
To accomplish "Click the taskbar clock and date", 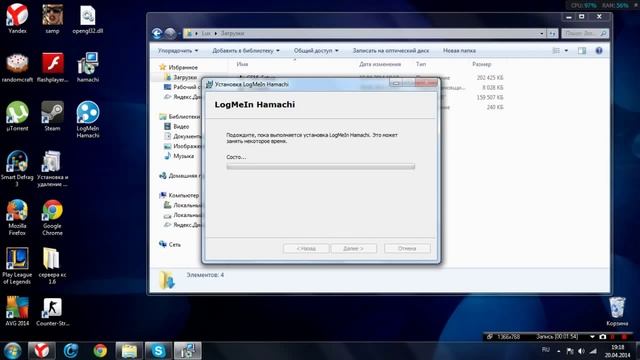I will pyautogui.click(x=618, y=351).
